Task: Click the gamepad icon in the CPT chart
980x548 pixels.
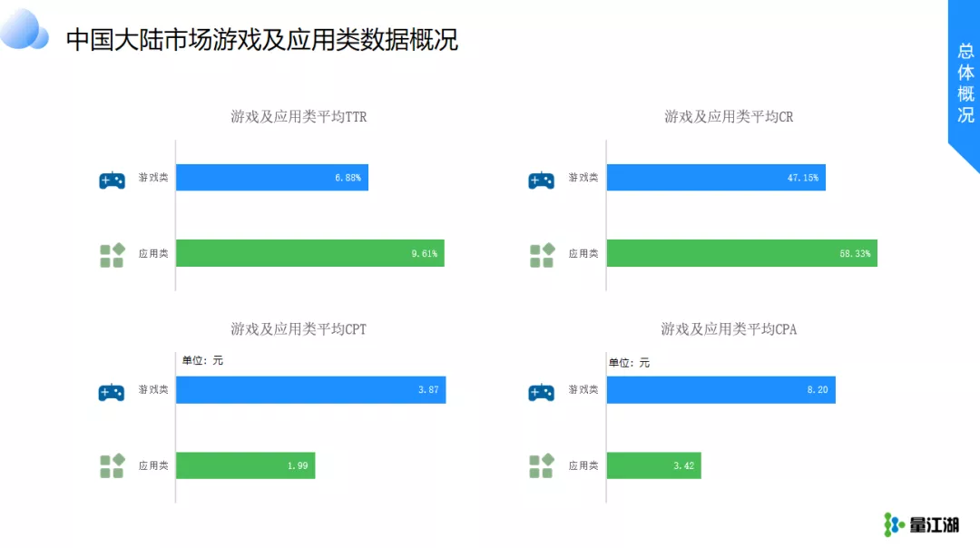Action: [112, 393]
